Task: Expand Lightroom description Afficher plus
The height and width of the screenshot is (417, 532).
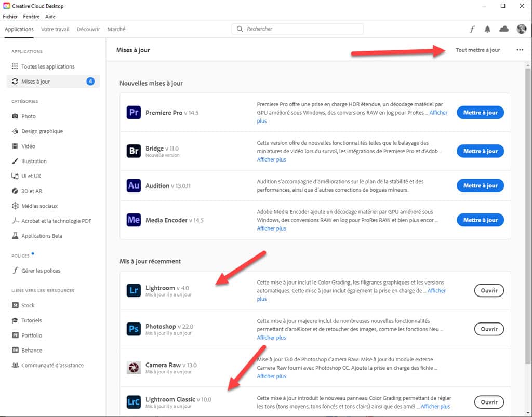Action: click(x=436, y=290)
